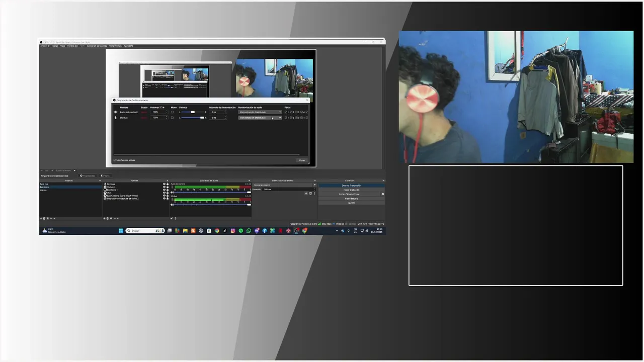Open Mic/Aux mixer options three-dot menu
The width and height of the screenshot is (644, 362).
(x=172, y=199)
